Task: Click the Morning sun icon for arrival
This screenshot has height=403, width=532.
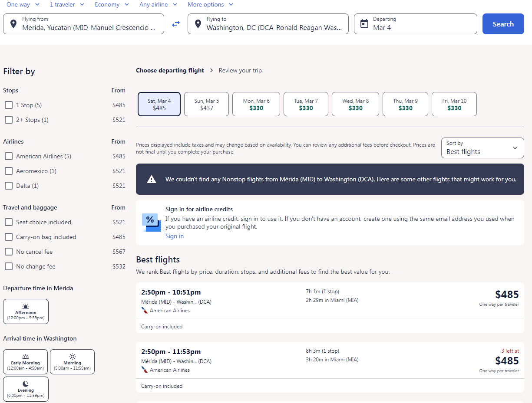Action: pyautogui.click(x=72, y=357)
